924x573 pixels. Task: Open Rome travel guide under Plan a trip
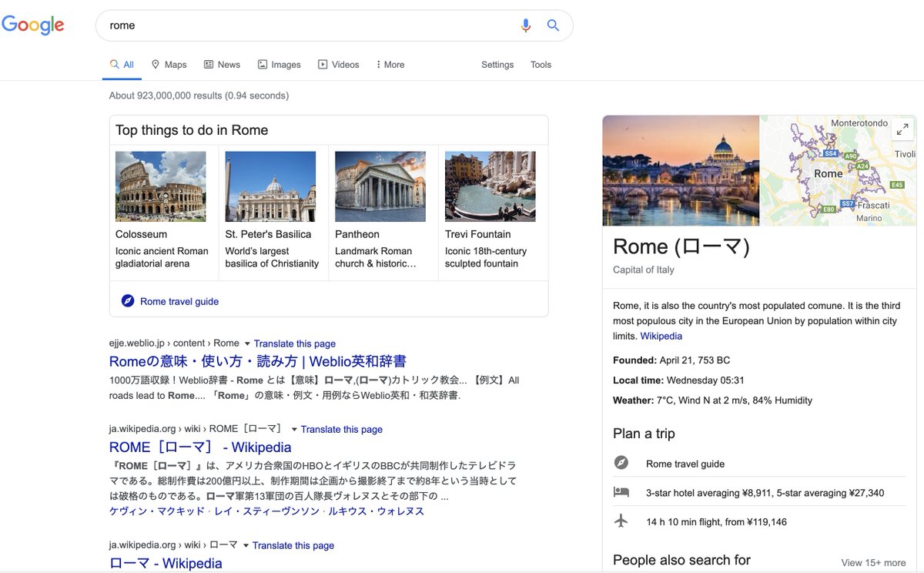tap(685, 464)
